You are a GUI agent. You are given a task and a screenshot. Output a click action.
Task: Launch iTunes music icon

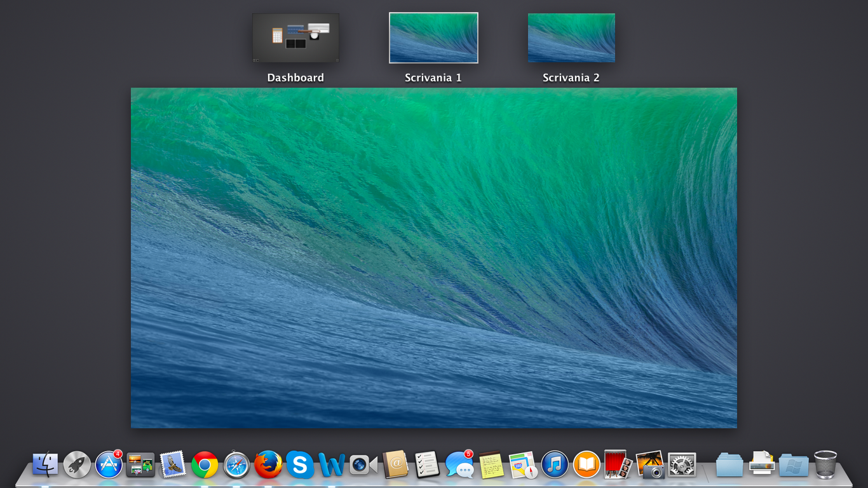(555, 464)
